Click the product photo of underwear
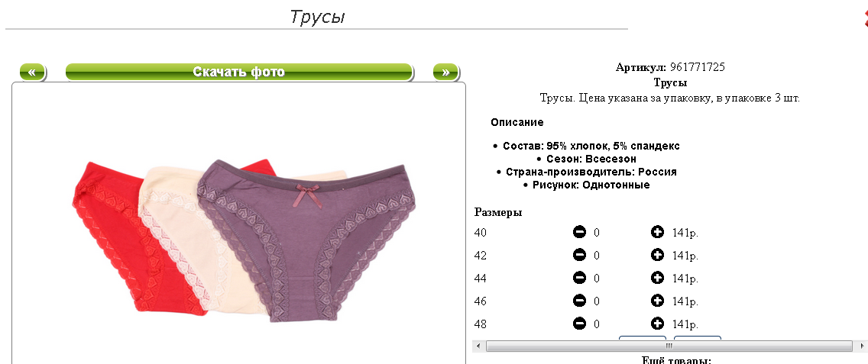 click(244, 240)
